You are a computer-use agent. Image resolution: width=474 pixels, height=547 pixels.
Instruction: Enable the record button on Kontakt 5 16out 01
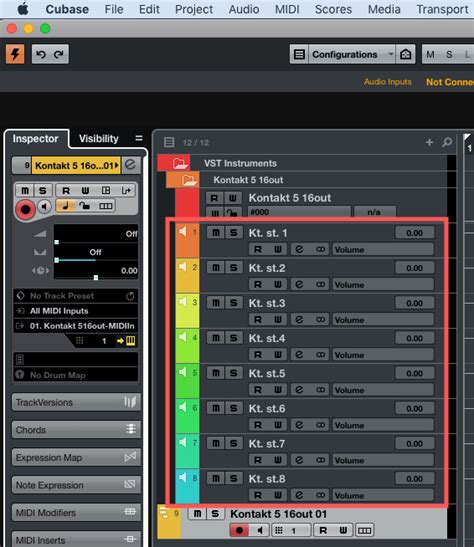coord(239,530)
